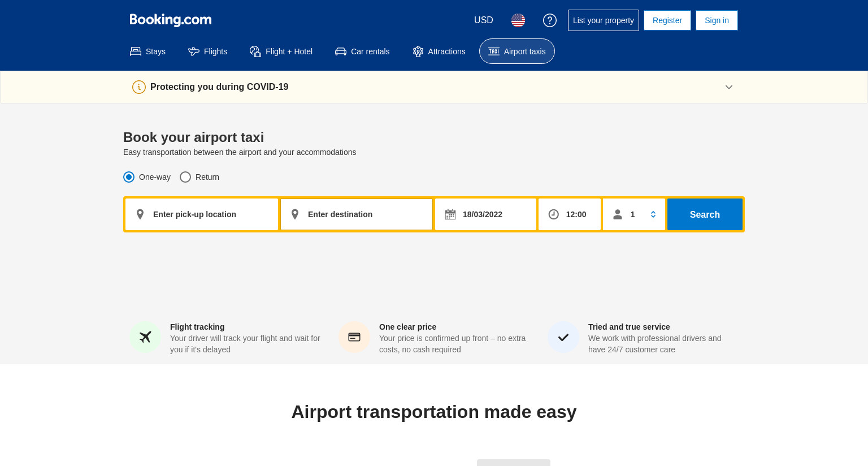Focus the Enter destination field
The image size is (868, 466).
(x=357, y=214)
